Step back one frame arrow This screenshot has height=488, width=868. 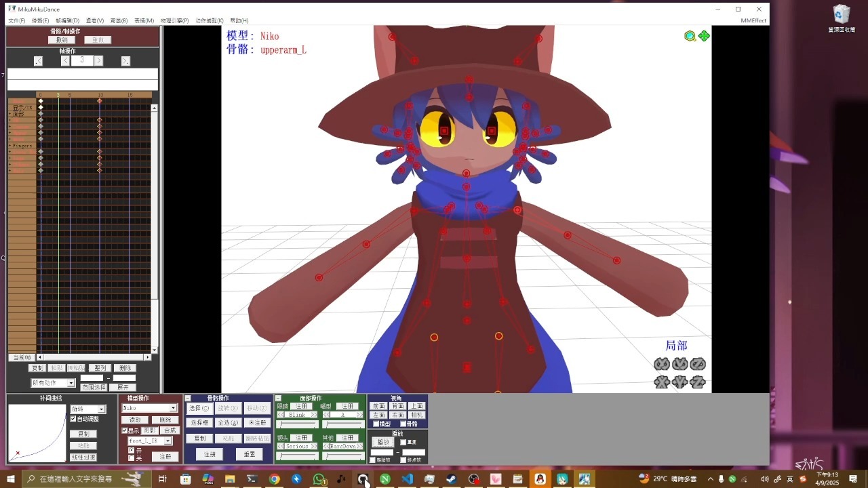pyautogui.click(x=65, y=60)
